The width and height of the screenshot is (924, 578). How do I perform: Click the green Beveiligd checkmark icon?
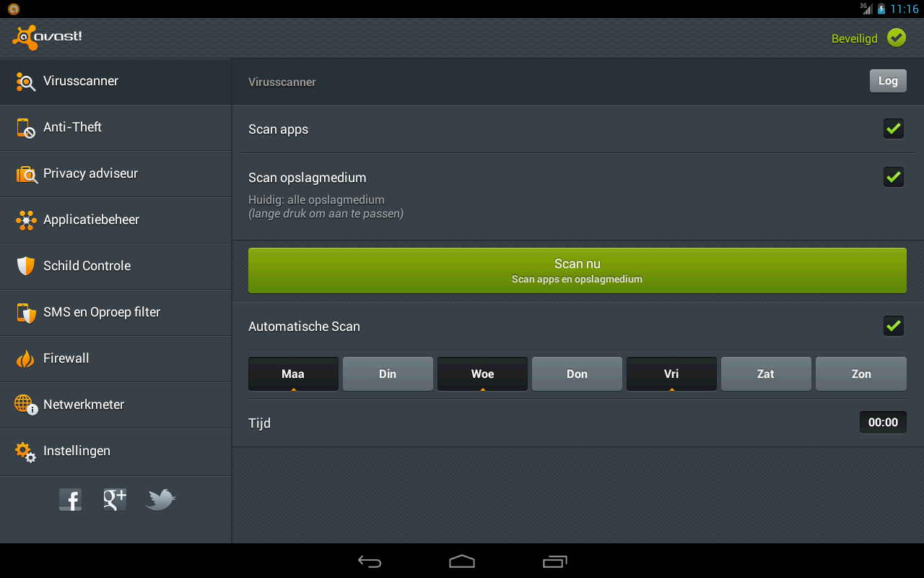tap(897, 38)
